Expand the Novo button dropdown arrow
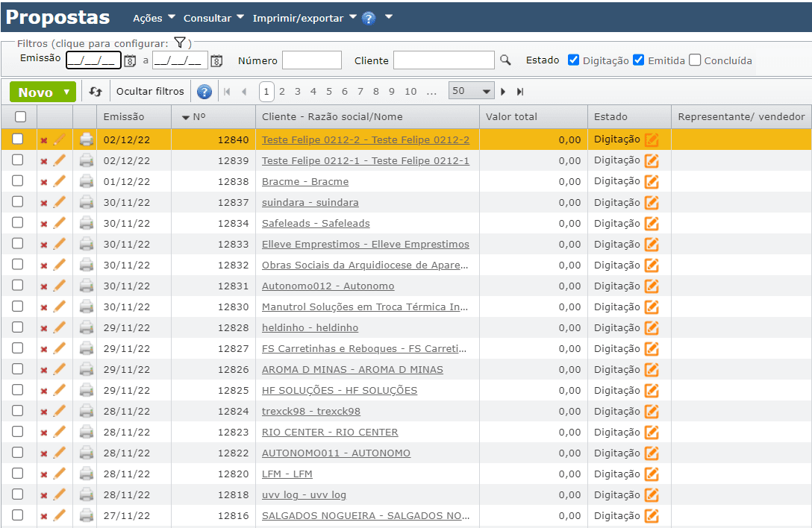The image size is (812, 528). click(67, 92)
